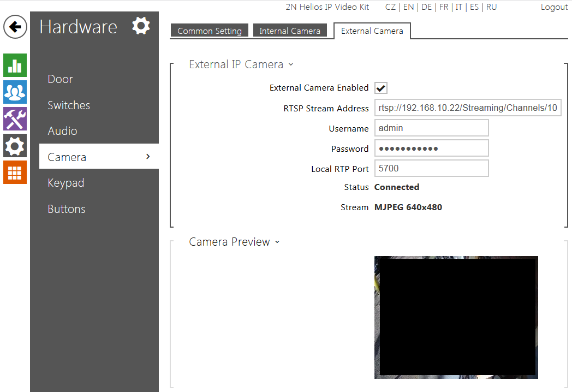Open the Switches menu item

click(x=69, y=105)
